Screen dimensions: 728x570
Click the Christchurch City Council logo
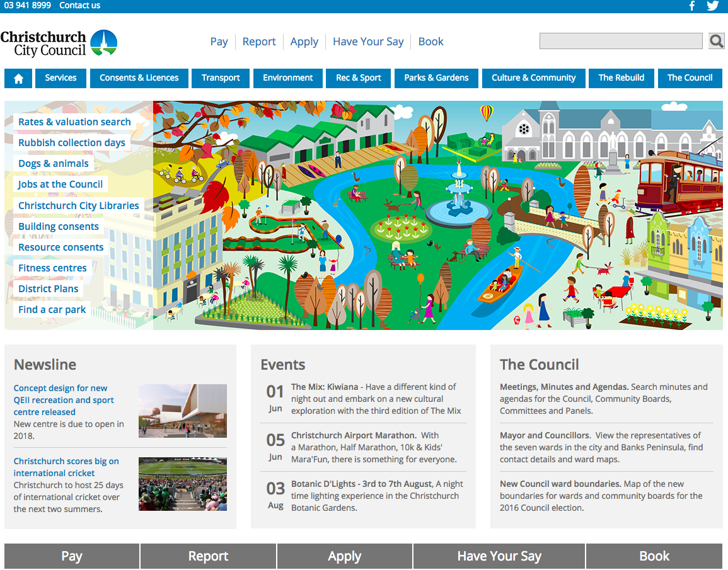pos(59,43)
